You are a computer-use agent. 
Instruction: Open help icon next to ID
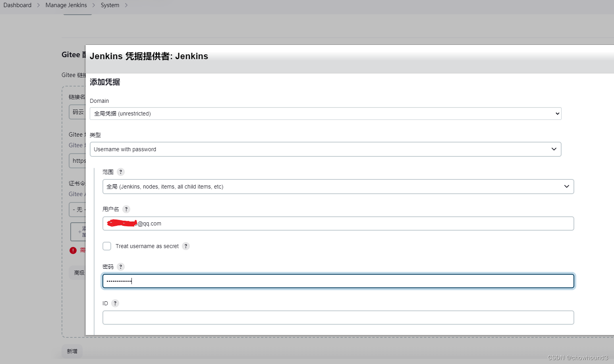click(115, 303)
